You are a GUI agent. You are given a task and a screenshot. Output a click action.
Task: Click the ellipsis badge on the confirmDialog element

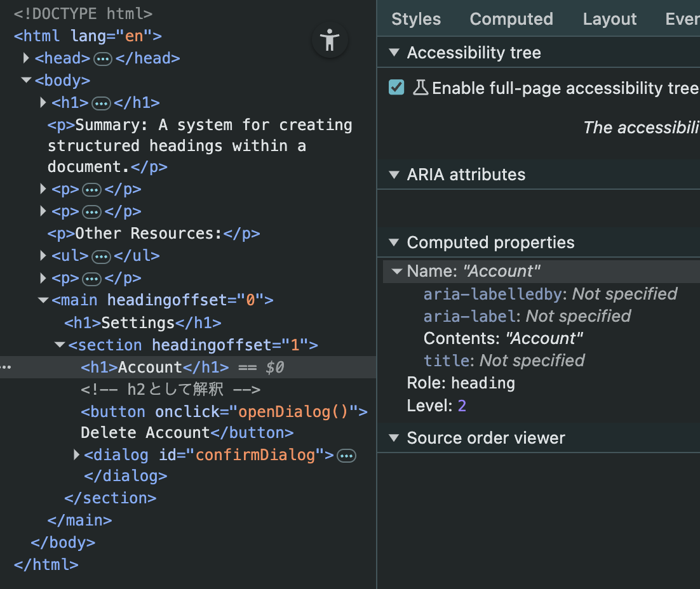(x=346, y=454)
